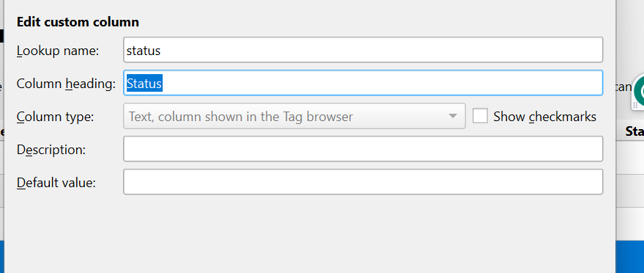Click the Lookup name label

pyautogui.click(x=58, y=51)
